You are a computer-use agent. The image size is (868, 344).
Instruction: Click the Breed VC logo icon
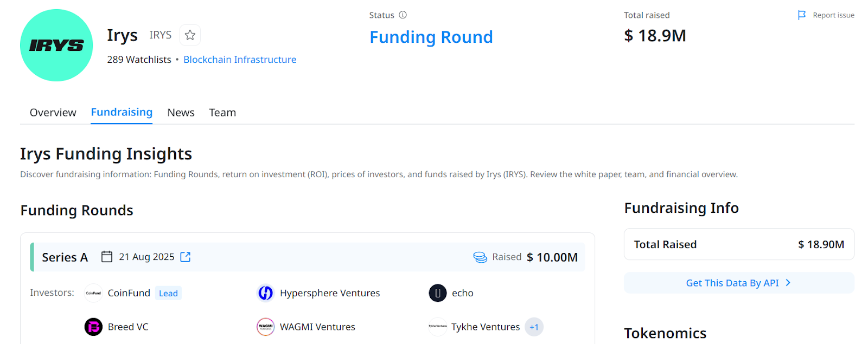[x=93, y=327]
